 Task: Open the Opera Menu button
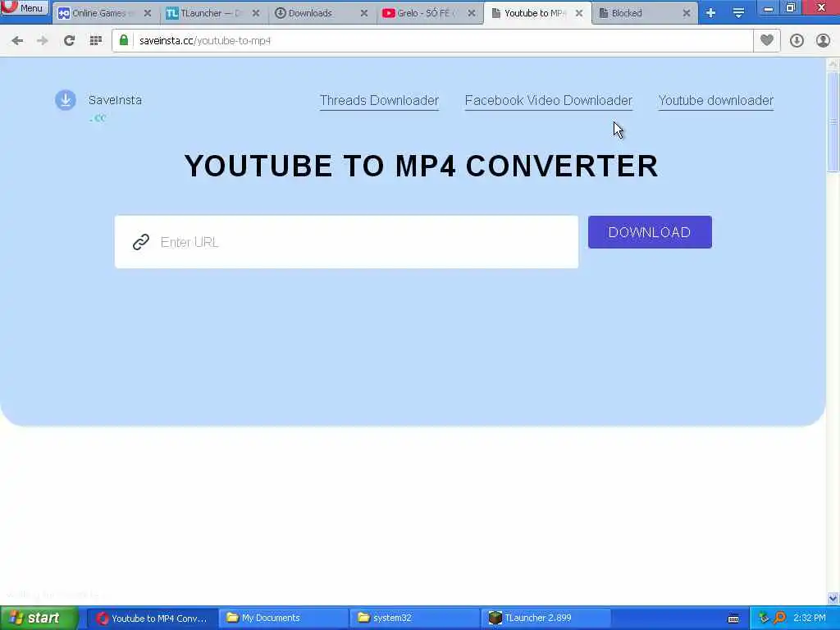point(24,7)
